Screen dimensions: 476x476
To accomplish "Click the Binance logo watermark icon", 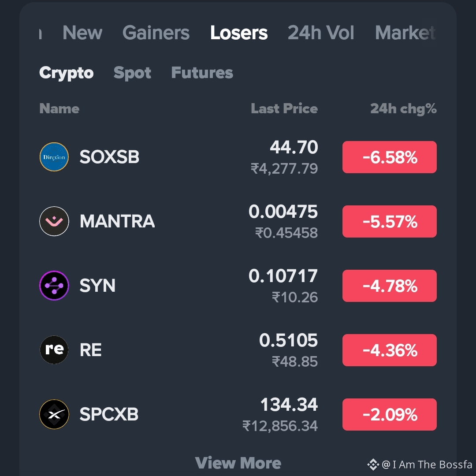I will [x=373, y=465].
